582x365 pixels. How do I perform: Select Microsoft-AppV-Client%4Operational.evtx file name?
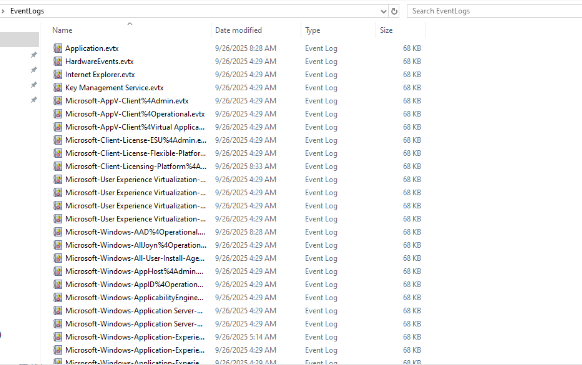135,114
